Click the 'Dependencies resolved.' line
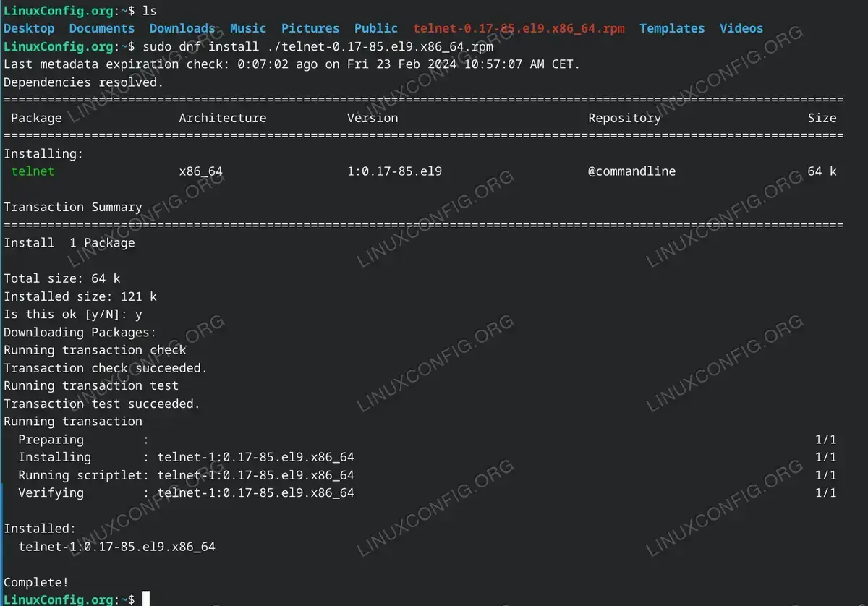This screenshot has height=606, width=868. point(84,82)
